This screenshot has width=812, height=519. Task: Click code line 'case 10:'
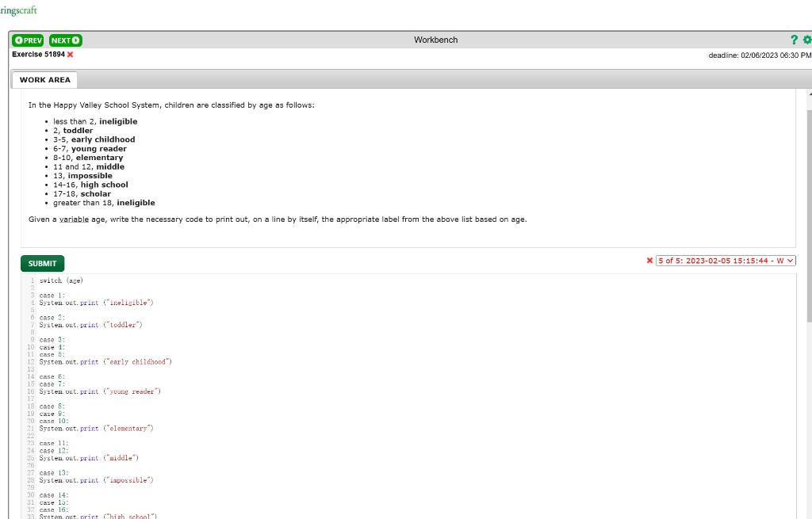tap(54, 422)
